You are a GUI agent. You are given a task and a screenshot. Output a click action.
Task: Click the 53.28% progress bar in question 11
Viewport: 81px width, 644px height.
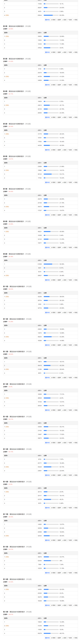pyautogui.click(x=51, y=337)
